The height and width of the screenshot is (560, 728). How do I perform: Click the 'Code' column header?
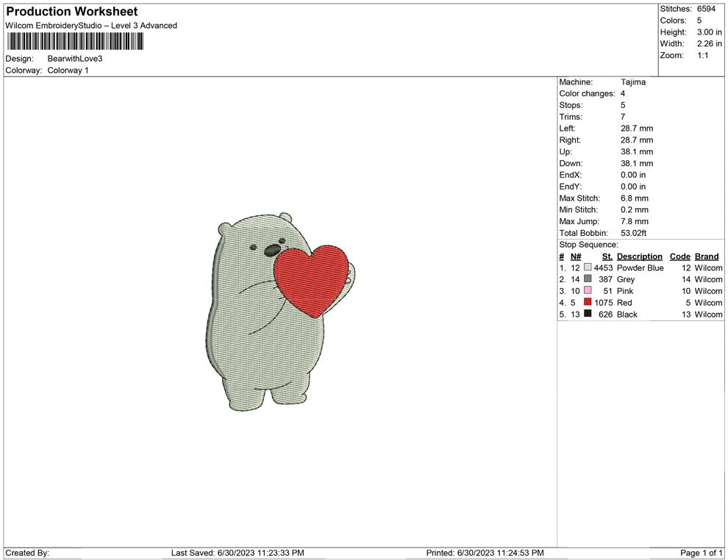click(680, 256)
